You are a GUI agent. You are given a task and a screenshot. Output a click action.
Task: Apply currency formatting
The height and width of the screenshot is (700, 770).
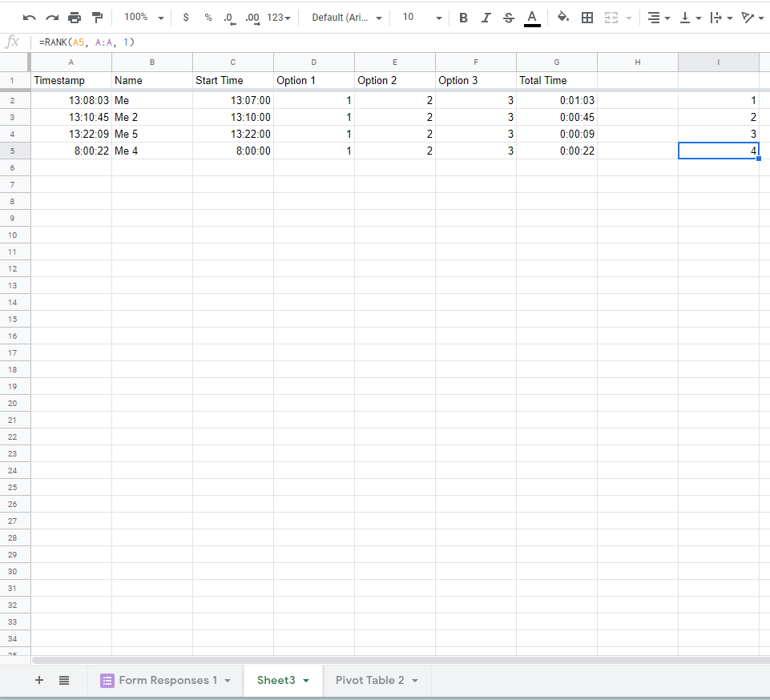point(185,17)
